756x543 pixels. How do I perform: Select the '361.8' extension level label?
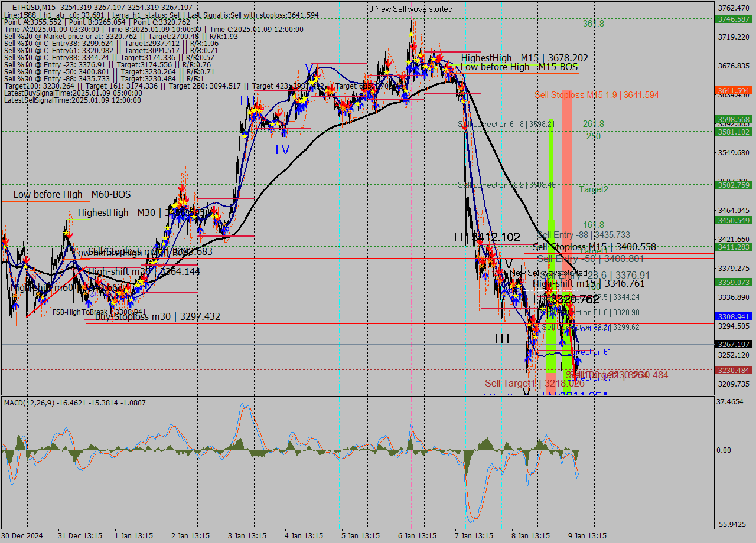(x=594, y=24)
